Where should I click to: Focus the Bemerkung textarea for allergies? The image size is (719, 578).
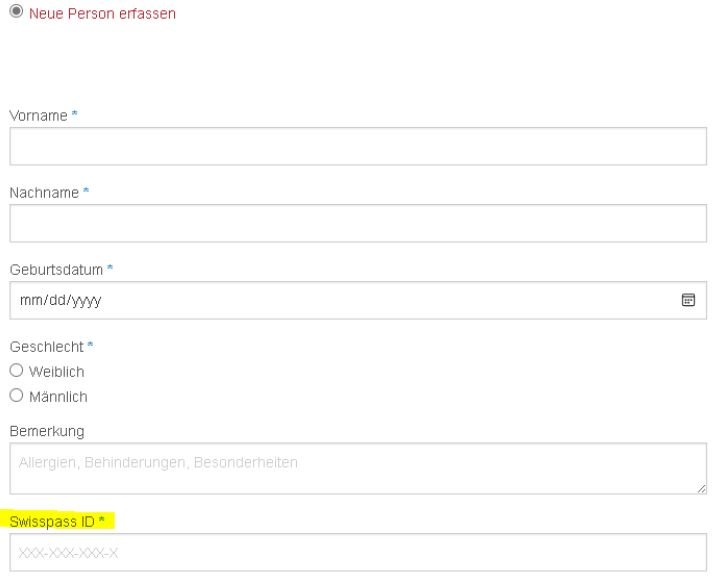358,468
